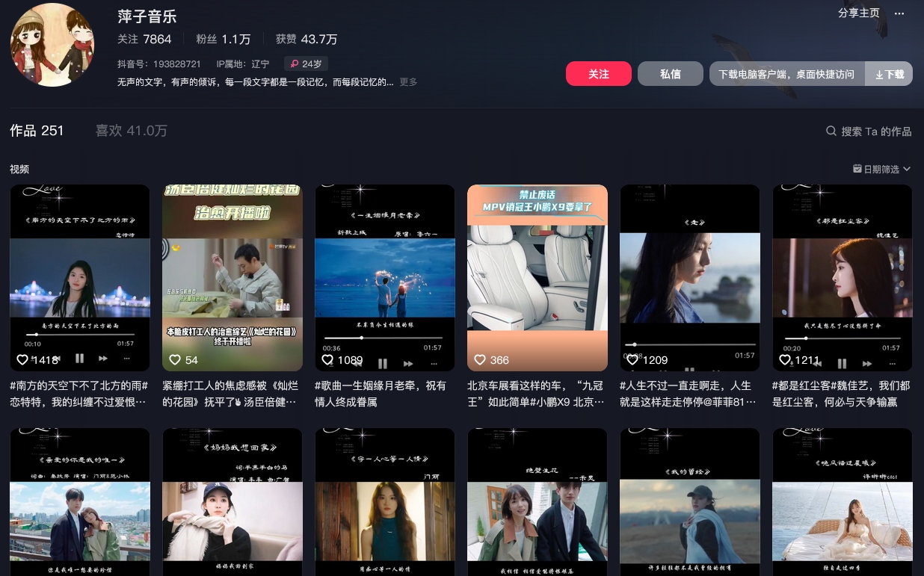Open the 妈妈我想回家 video thumbnail

point(232,502)
